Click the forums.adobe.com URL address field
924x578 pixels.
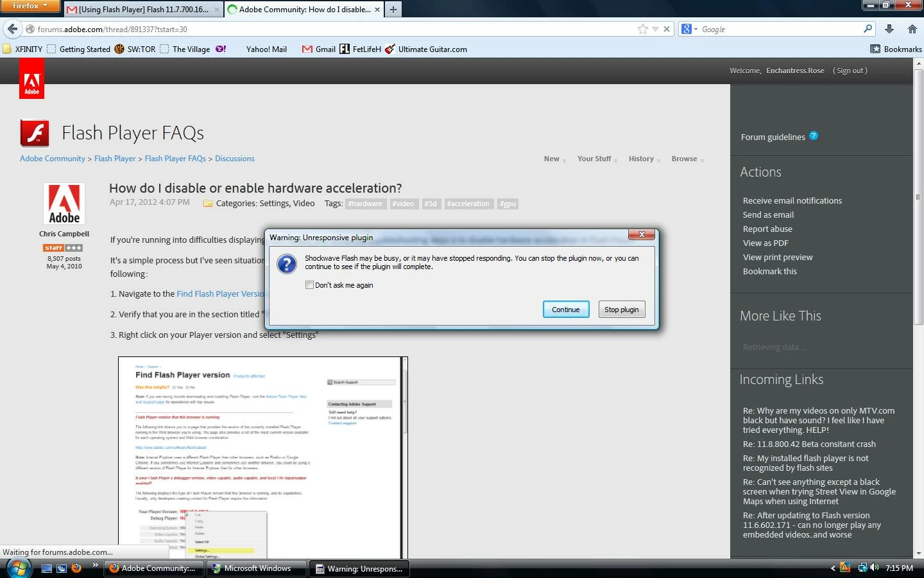click(x=334, y=30)
